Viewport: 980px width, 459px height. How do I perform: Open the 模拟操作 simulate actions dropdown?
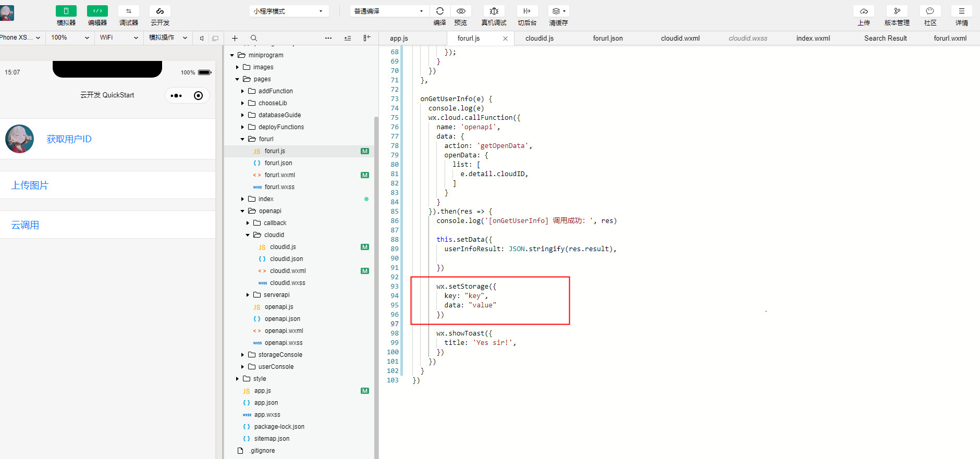168,38
